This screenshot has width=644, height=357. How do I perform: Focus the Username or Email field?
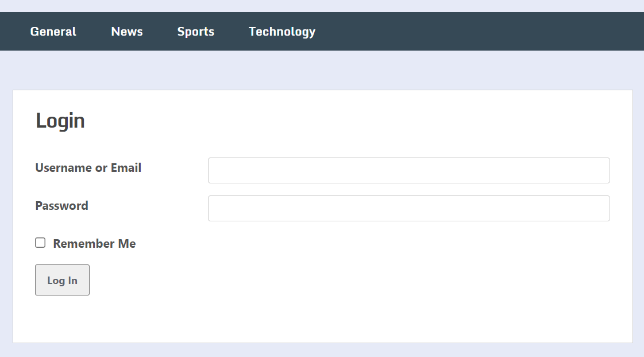(408, 171)
